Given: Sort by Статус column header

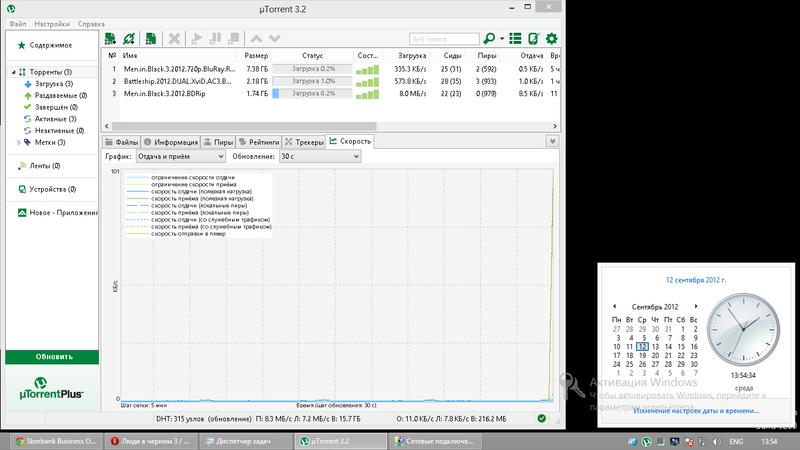Looking at the screenshot, I should pyautogui.click(x=312, y=55).
